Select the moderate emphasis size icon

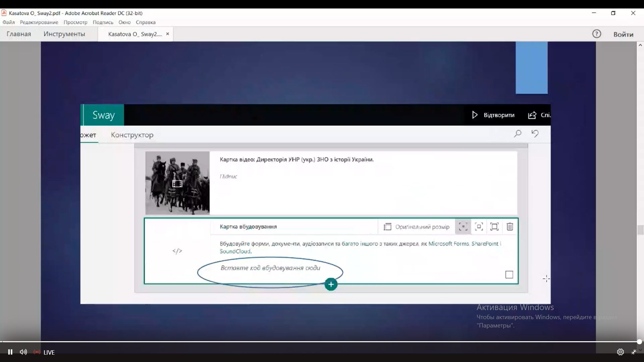[479, 227]
